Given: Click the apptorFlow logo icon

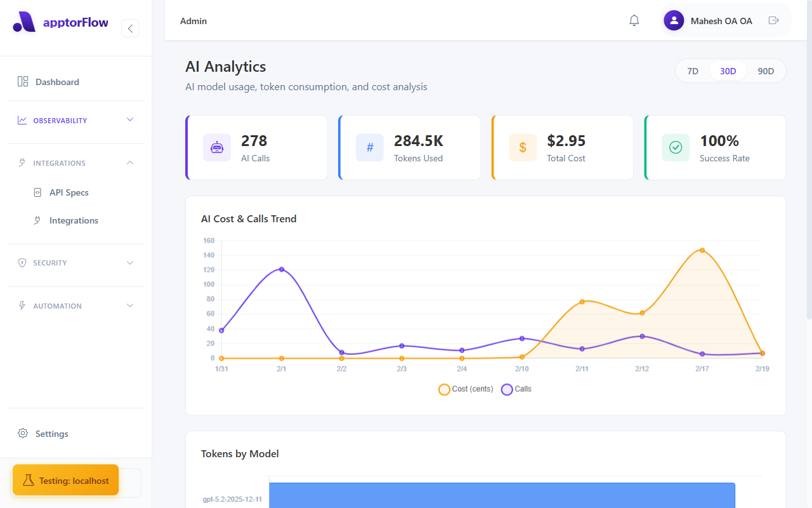Looking at the screenshot, I should (24, 21).
